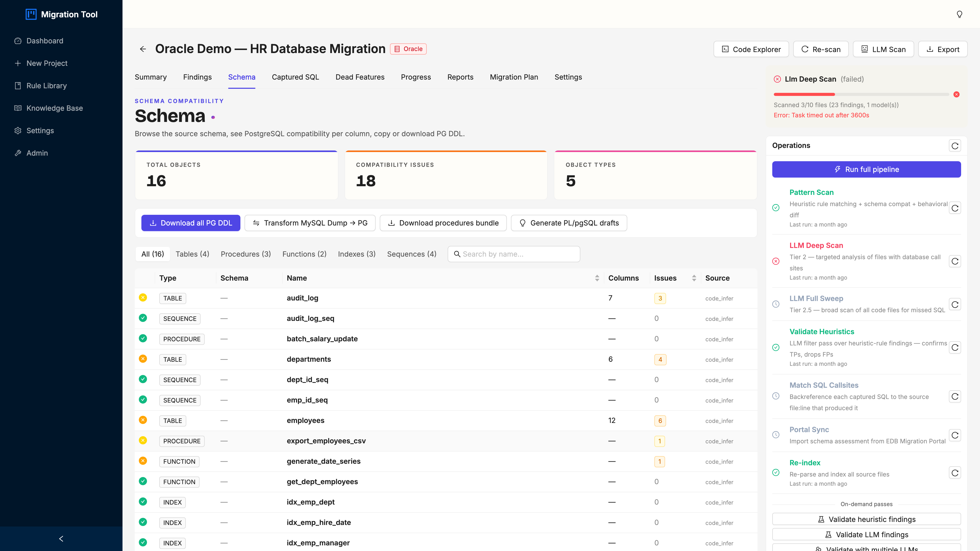Show only Procedures (3)
The width and height of the screenshot is (980, 551).
click(x=246, y=254)
